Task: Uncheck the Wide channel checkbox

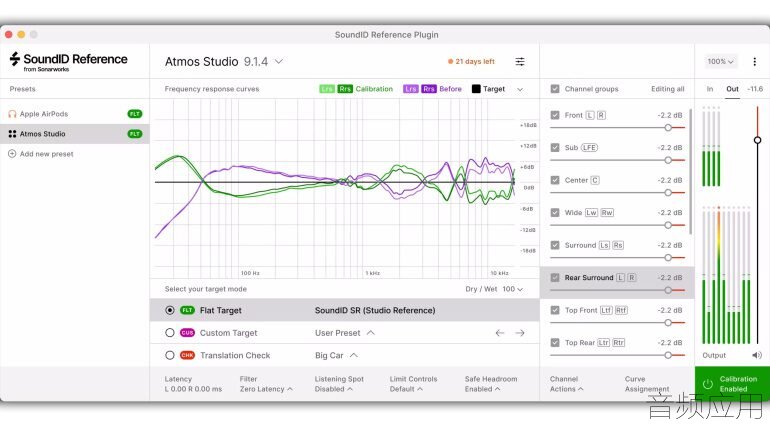Action: point(555,213)
